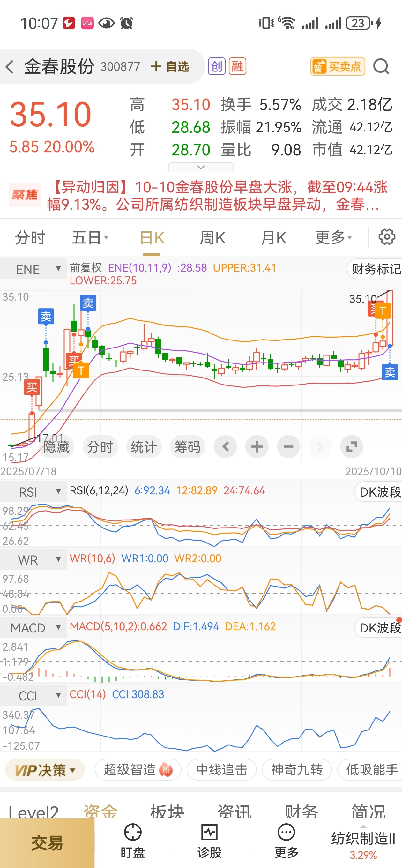The image size is (402, 868).
Task: Tap the 交易 trade button
Action: [47, 843]
